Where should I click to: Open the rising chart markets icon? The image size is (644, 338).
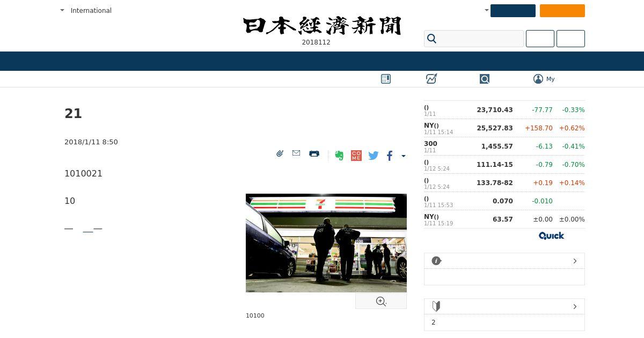click(431, 79)
